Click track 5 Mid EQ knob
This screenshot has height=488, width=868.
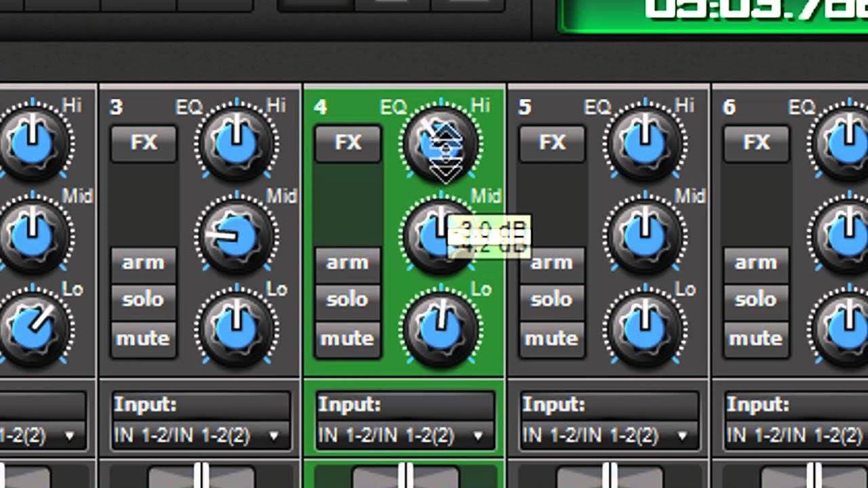[x=646, y=237]
